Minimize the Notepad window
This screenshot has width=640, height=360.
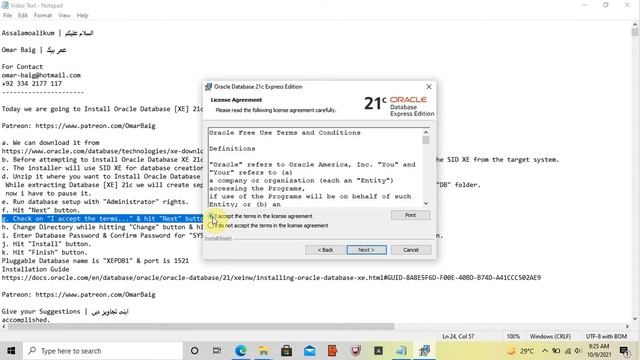(x=584, y=5)
